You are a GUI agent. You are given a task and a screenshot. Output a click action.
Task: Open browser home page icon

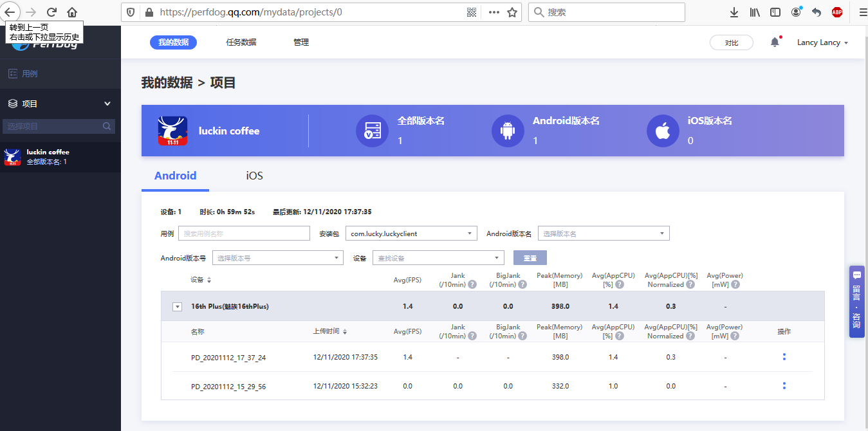[72, 12]
